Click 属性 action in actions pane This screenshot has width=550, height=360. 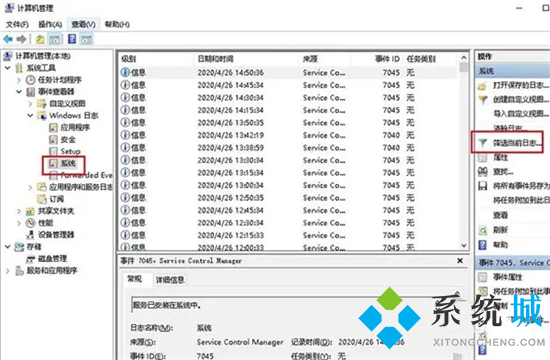click(x=501, y=157)
